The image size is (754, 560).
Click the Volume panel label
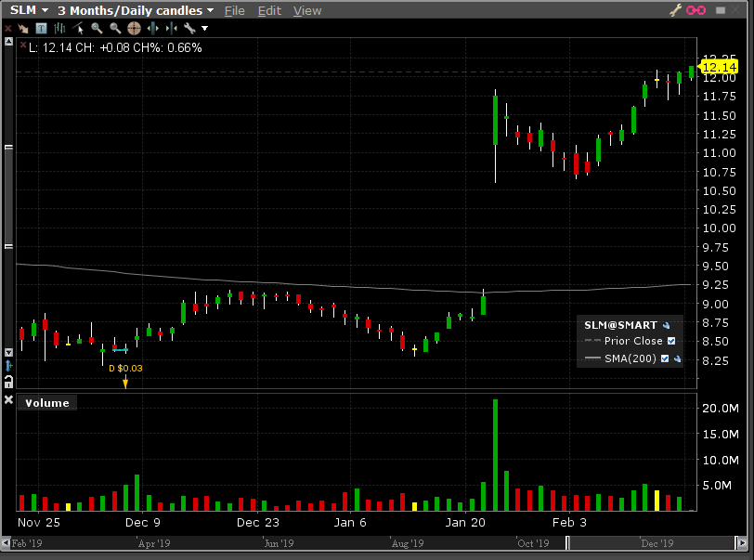(47, 403)
